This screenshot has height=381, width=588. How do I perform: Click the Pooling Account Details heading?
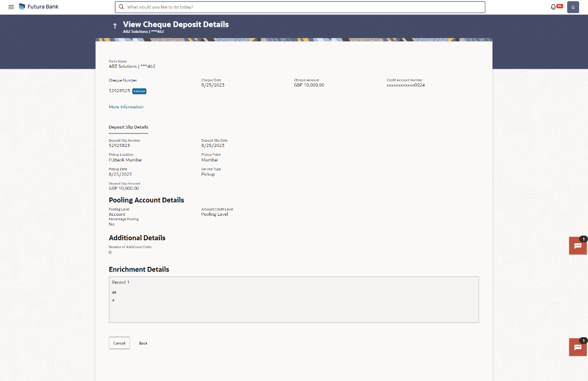coord(146,200)
